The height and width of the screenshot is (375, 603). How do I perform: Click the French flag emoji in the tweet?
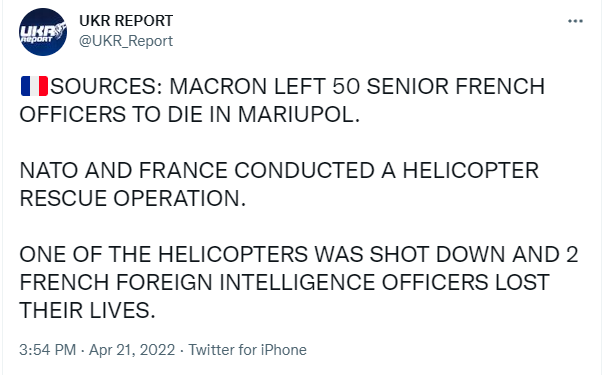(34, 86)
